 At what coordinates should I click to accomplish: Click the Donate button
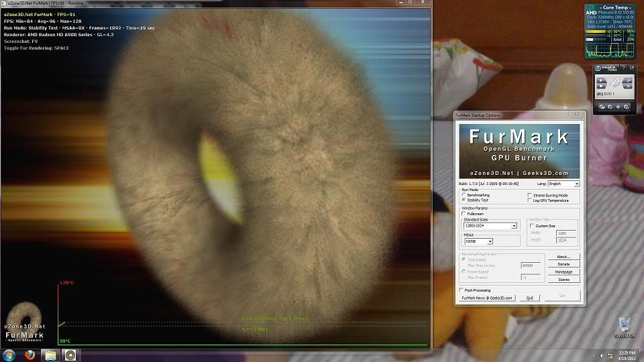pyautogui.click(x=563, y=264)
